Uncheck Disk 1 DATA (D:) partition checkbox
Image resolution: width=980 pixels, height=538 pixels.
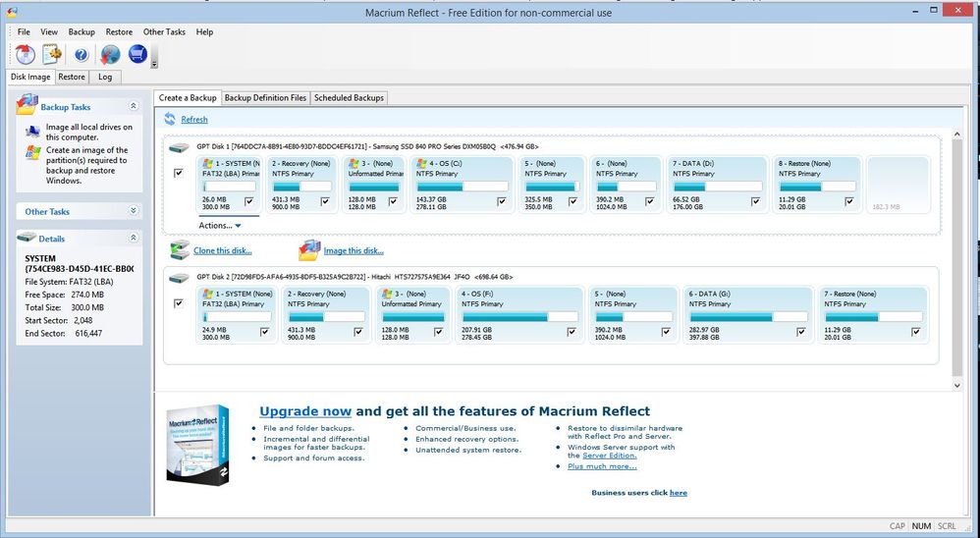click(756, 201)
